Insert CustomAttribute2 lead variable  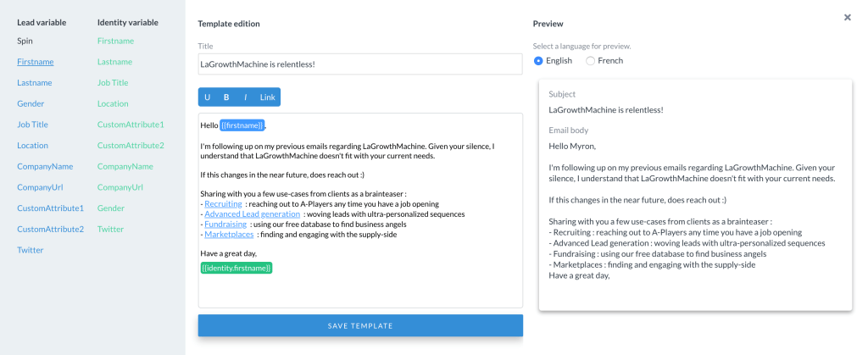pyautogui.click(x=51, y=230)
